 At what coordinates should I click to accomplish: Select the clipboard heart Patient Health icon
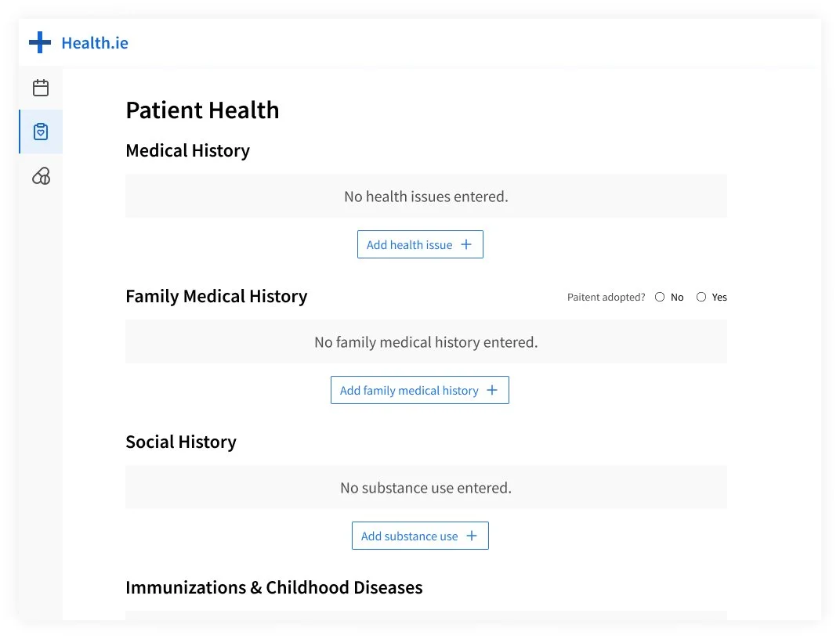(x=41, y=132)
